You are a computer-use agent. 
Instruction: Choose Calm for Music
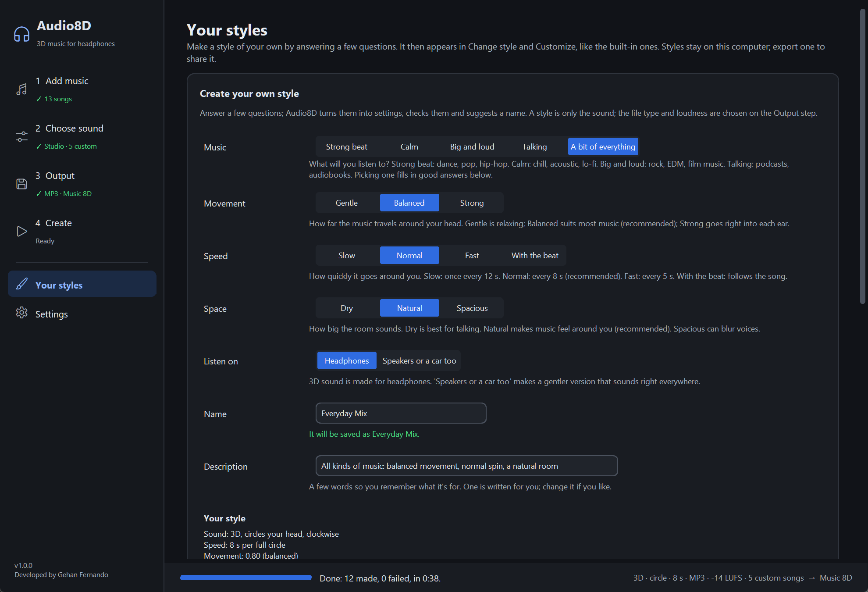409,147
